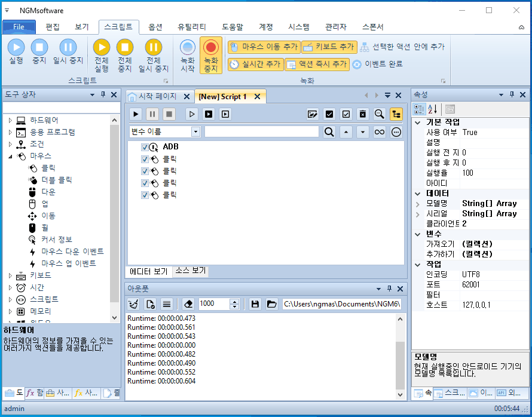This screenshot has height=417, width=532.
Task: Open the 시스템 ribbon tab
Action: tap(298, 27)
